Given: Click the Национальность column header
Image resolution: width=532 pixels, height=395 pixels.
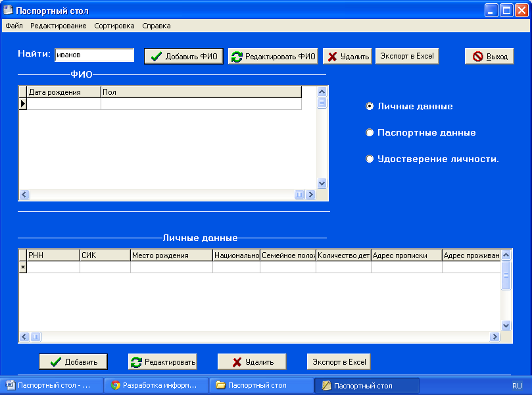Looking at the screenshot, I should [237, 255].
